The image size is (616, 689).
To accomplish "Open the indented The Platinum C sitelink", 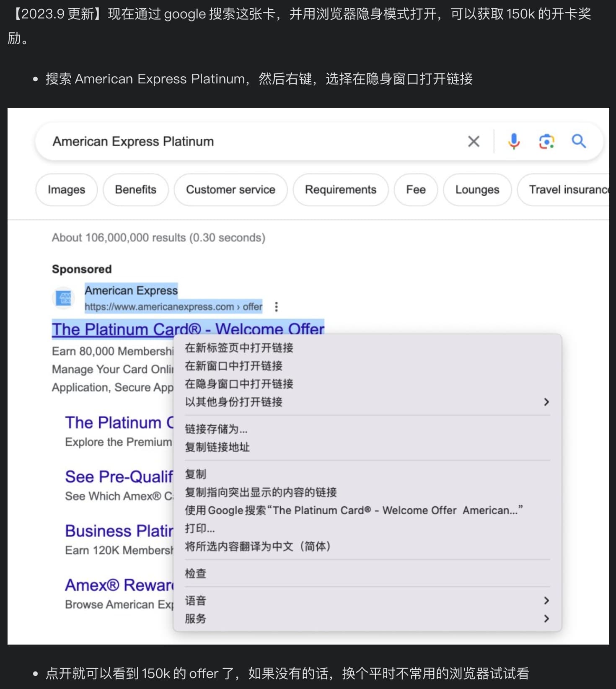I will point(119,422).
